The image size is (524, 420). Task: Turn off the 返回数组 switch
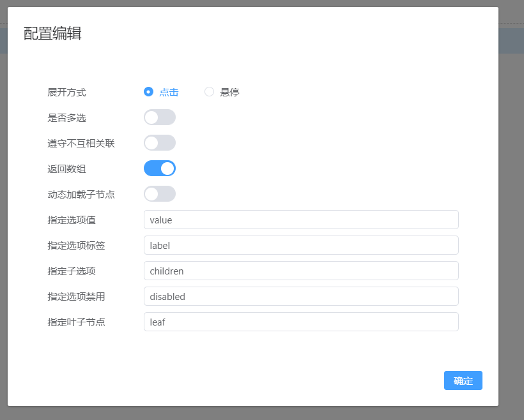[x=160, y=169]
